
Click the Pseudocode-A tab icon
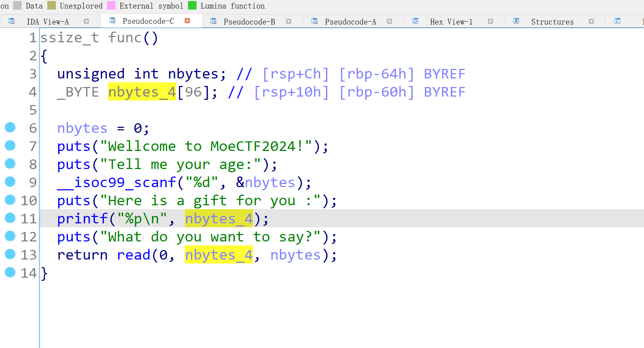coord(315,21)
